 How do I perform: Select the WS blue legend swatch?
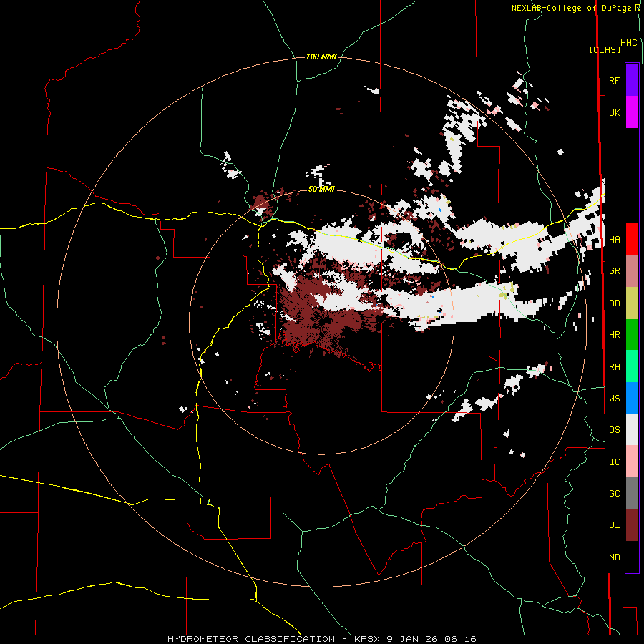(x=632, y=398)
